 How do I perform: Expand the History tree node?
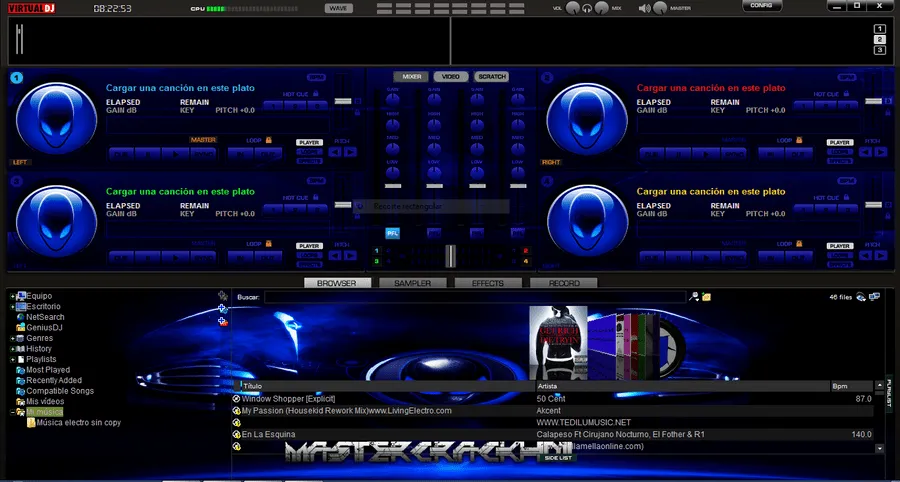(13, 349)
